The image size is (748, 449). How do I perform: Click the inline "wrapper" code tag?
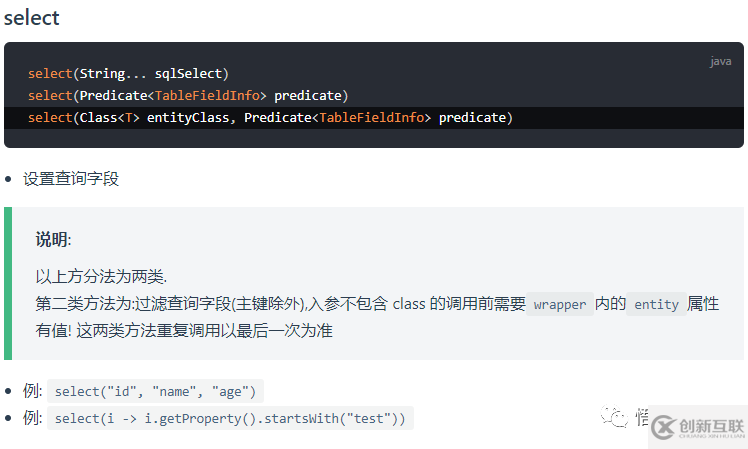560,304
